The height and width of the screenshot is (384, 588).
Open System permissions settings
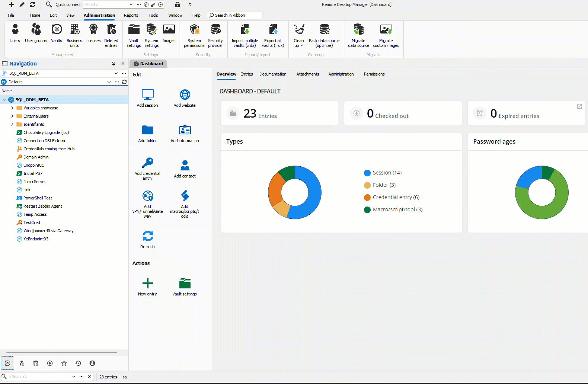point(194,33)
